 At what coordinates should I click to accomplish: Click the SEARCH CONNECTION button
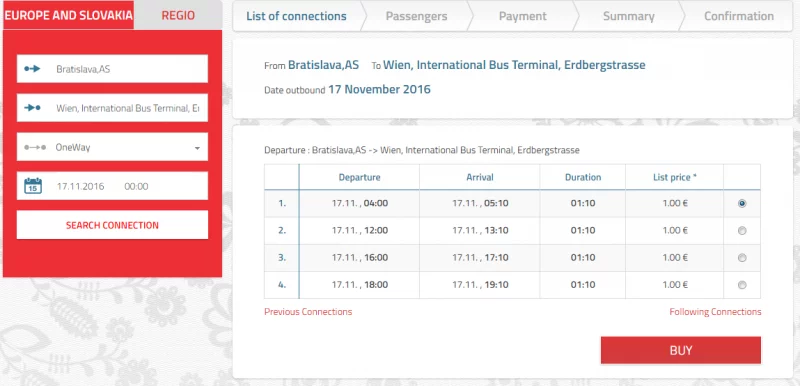(x=112, y=225)
